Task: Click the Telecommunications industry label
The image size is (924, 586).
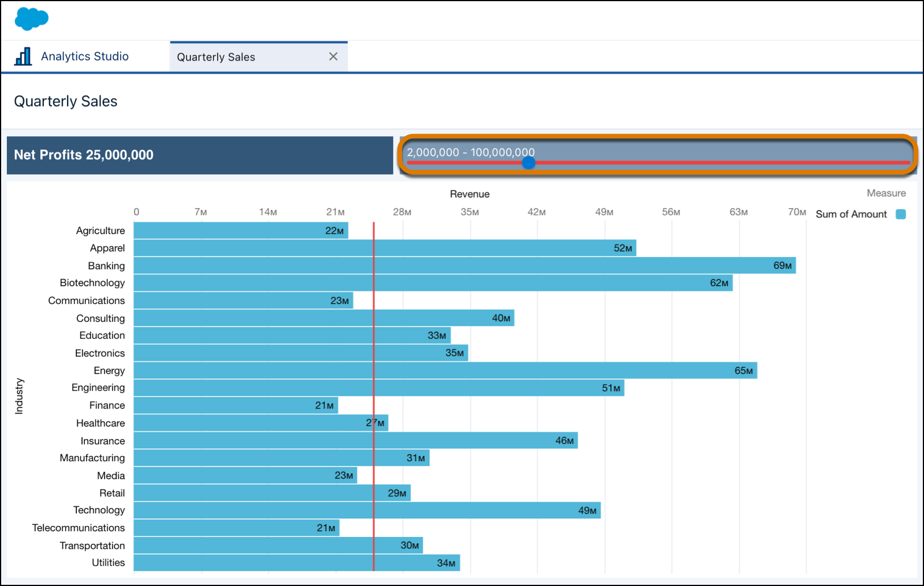Action: tap(79, 528)
